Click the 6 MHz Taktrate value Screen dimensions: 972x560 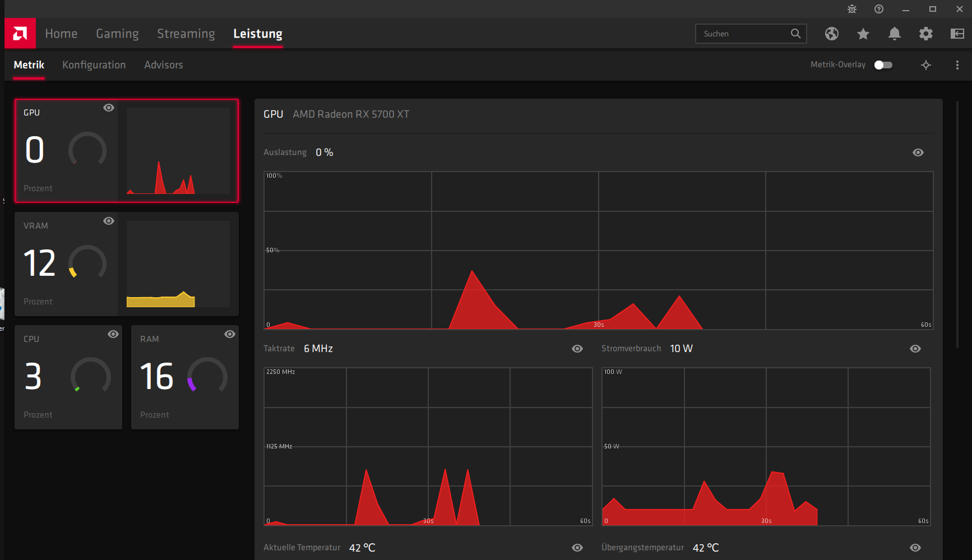click(x=318, y=349)
